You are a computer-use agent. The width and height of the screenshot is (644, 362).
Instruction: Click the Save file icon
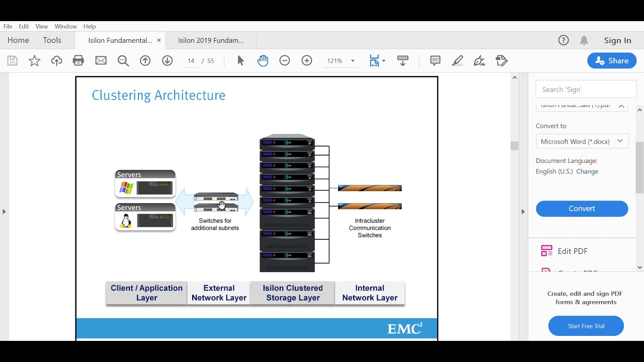[13, 61]
